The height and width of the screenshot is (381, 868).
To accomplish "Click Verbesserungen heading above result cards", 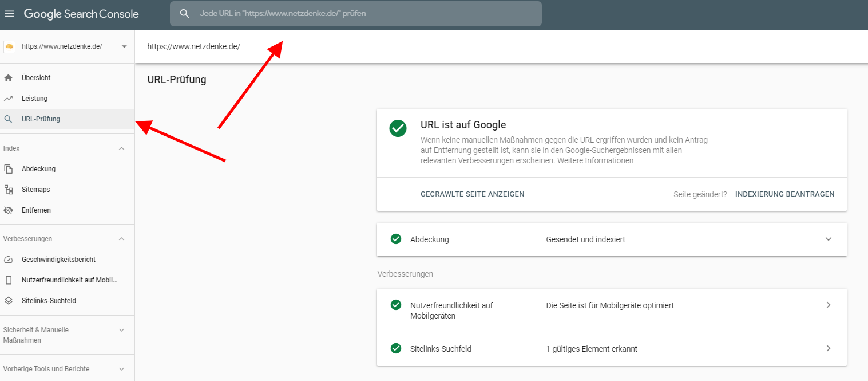I will (x=405, y=274).
